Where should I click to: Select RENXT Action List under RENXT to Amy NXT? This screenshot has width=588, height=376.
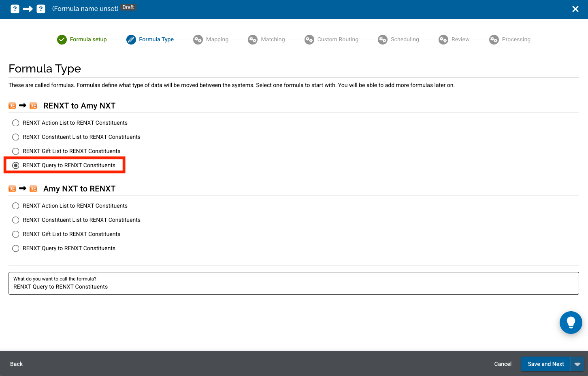[16, 123]
